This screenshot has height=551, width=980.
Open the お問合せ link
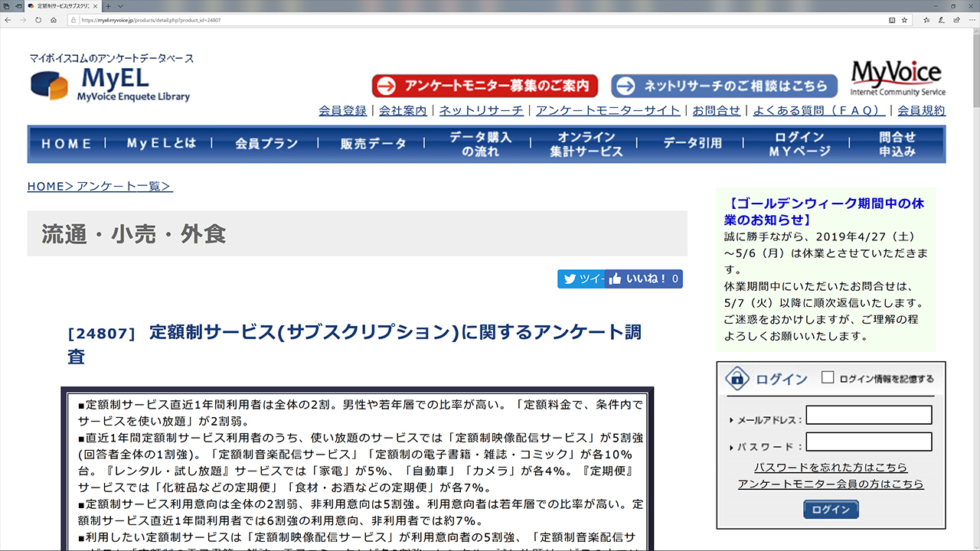click(717, 110)
